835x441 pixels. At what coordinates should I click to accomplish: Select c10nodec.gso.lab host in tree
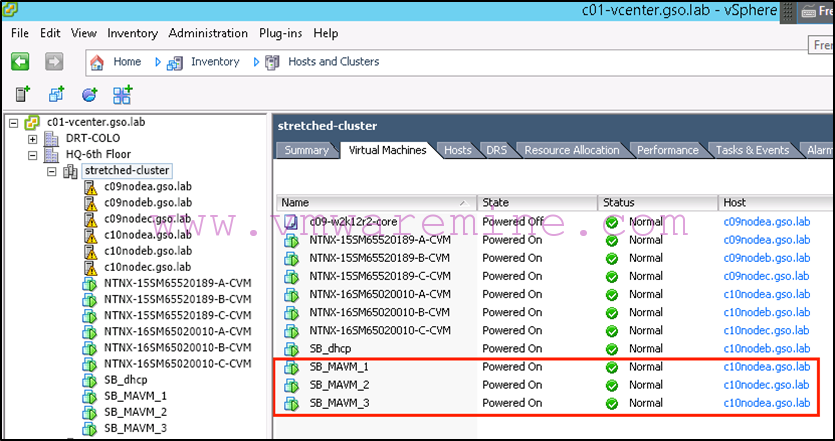pyautogui.click(x=148, y=267)
